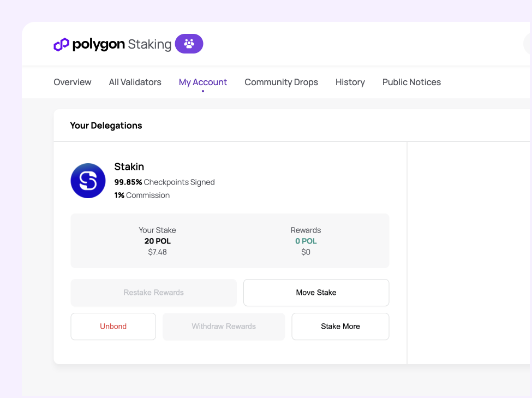Click the Move Stake button
The width and height of the screenshot is (532, 398).
(316, 293)
